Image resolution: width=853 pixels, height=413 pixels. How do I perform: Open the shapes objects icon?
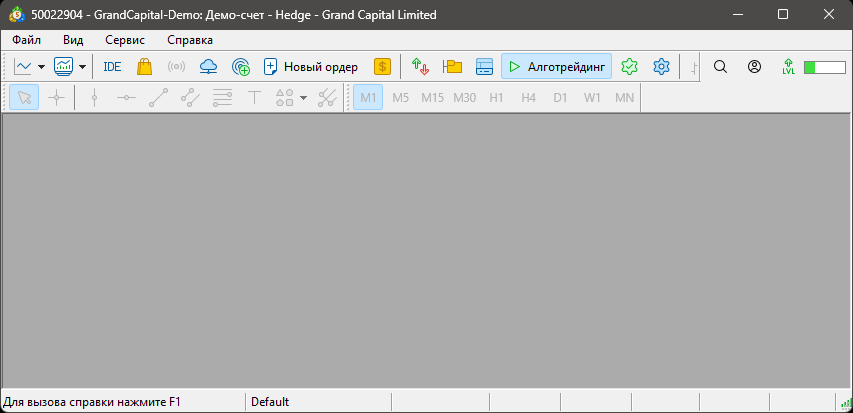point(285,97)
